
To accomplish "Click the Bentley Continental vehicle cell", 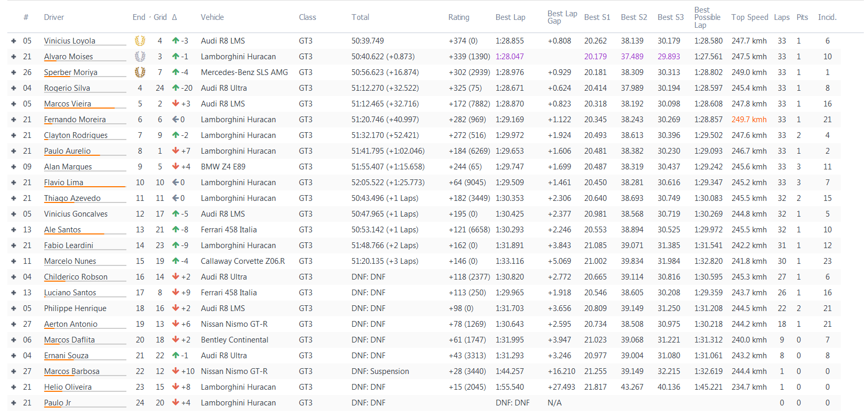I will 234,340.
